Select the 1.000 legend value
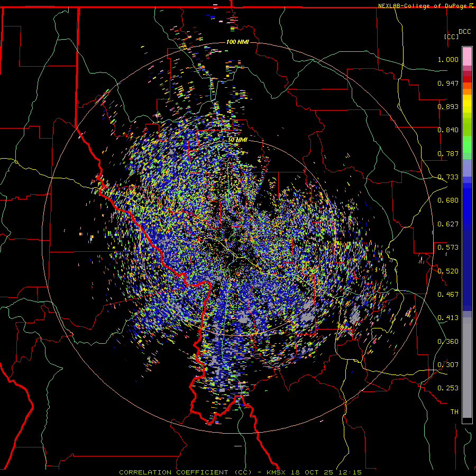Screen dimensions: 476x476 [448, 59]
